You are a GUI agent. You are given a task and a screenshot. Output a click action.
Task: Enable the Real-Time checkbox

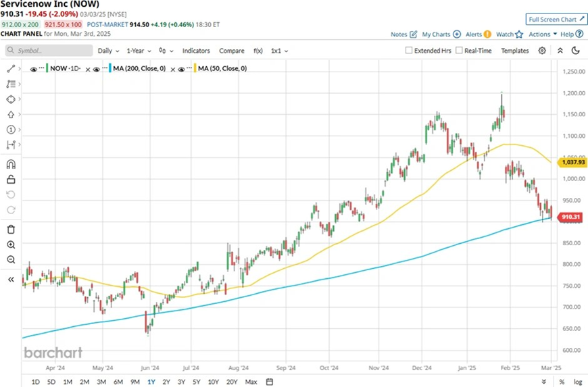pos(459,50)
